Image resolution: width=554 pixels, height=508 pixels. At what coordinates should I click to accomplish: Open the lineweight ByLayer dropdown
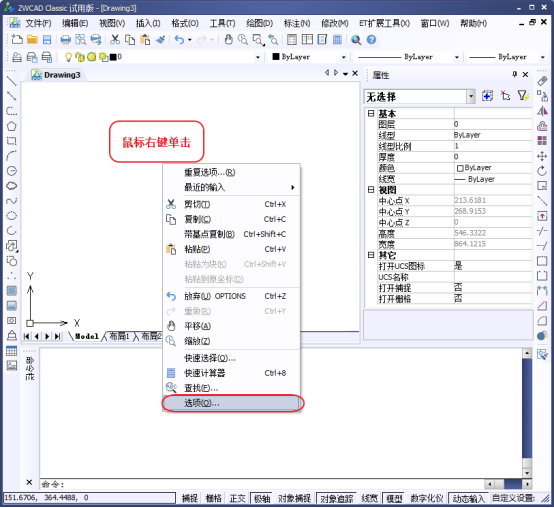coord(543,57)
